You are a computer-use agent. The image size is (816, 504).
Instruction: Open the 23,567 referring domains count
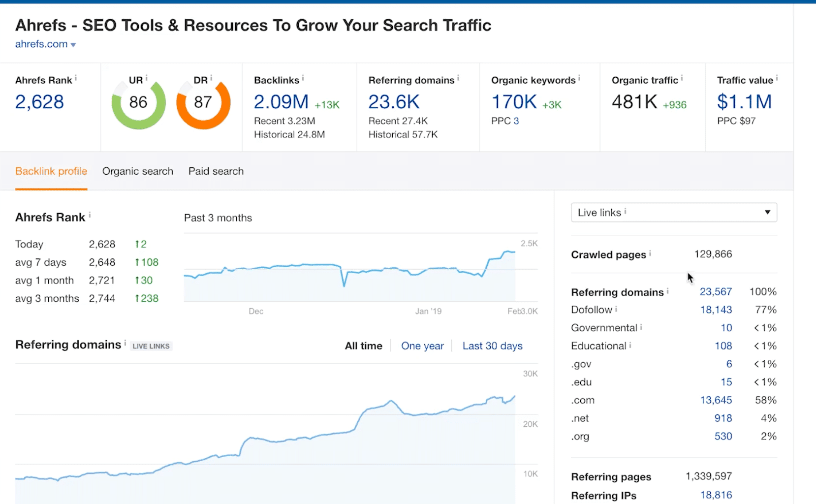[716, 292]
